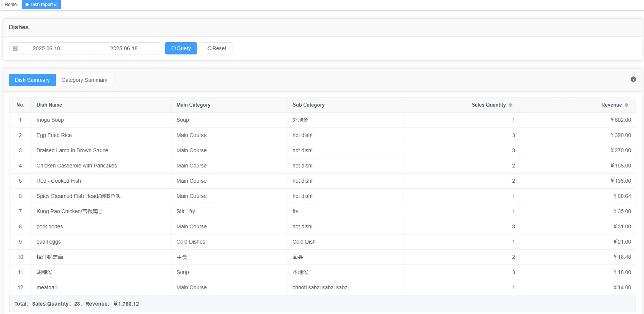Select Red - Cooked Fish dish
This screenshot has width=644, height=314.
tap(59, 181)
